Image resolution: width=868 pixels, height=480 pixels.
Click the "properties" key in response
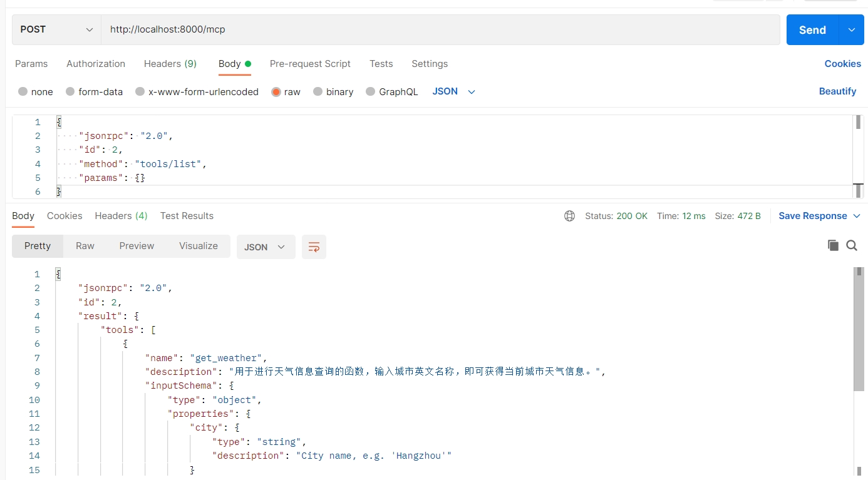(200, 414)
